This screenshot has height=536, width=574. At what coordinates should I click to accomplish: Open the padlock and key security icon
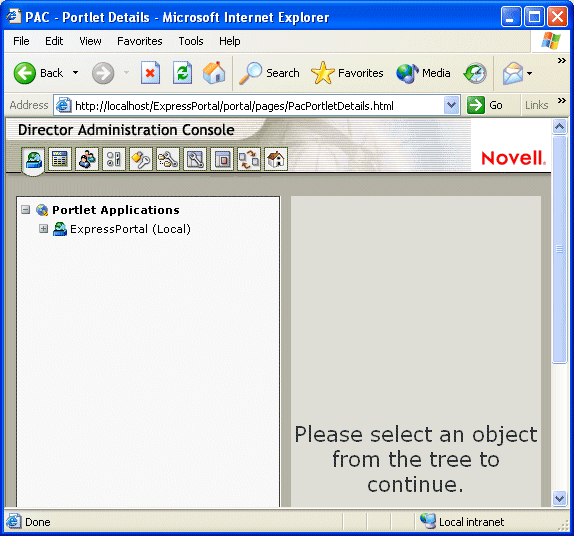[x=141, y=159]
